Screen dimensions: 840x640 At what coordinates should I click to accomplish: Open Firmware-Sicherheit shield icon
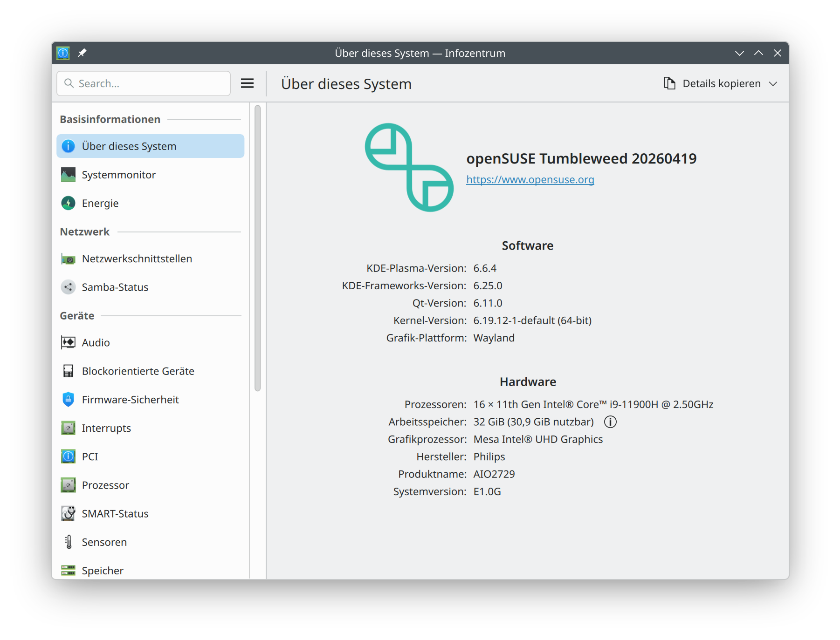click(68, 400)
